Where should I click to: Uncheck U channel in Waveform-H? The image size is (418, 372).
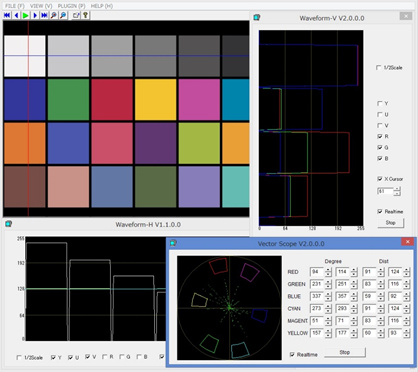coord(70,357)
